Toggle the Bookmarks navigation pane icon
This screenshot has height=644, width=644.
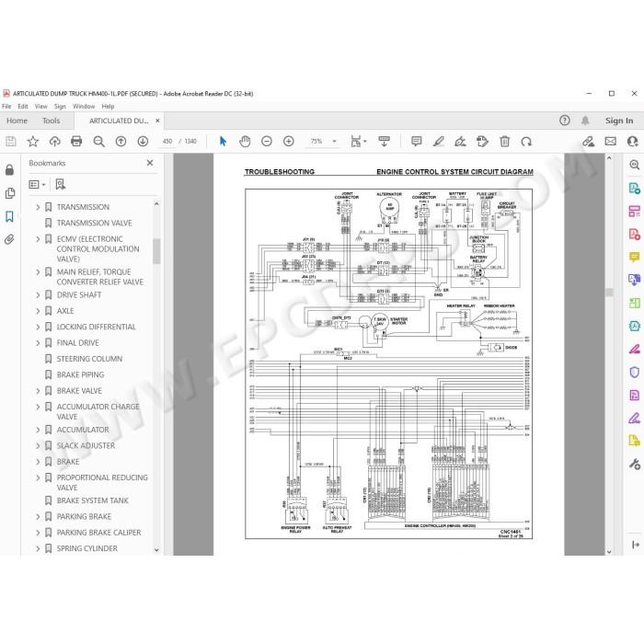pyautogui.click(x=9, y=216)
